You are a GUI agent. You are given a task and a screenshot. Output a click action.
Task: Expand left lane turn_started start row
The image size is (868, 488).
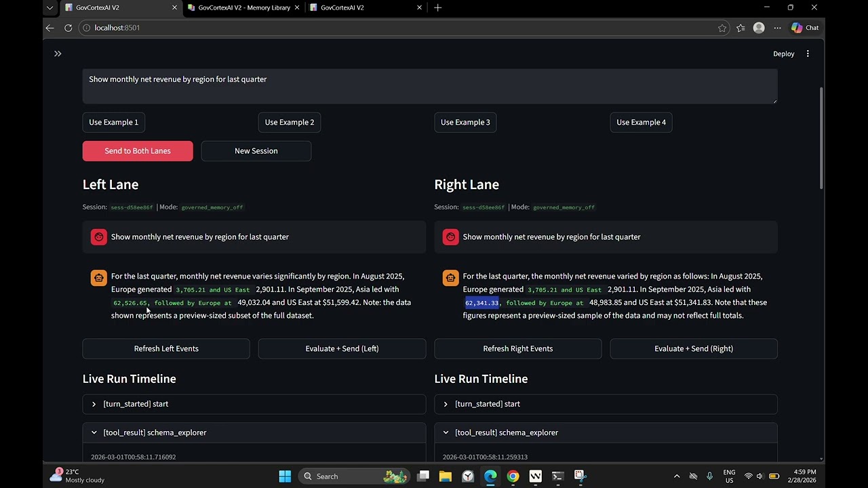tap(254, 404)
